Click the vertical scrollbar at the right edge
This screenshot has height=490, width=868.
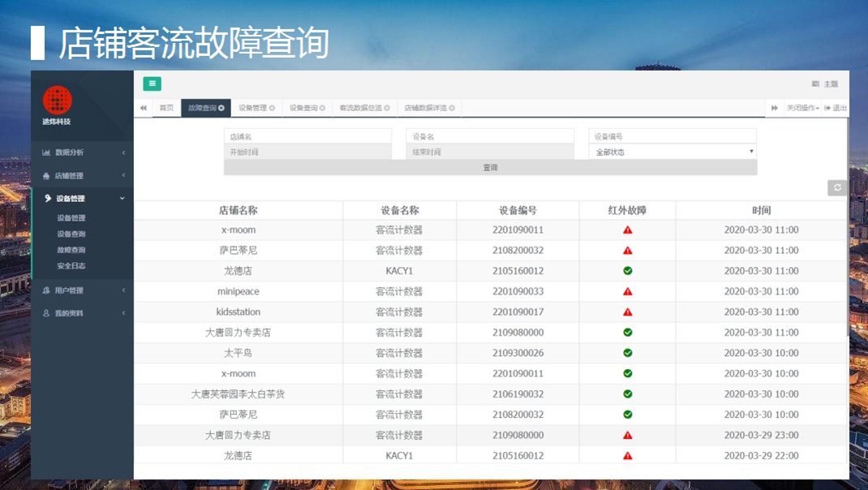click(x=848, y=227)
